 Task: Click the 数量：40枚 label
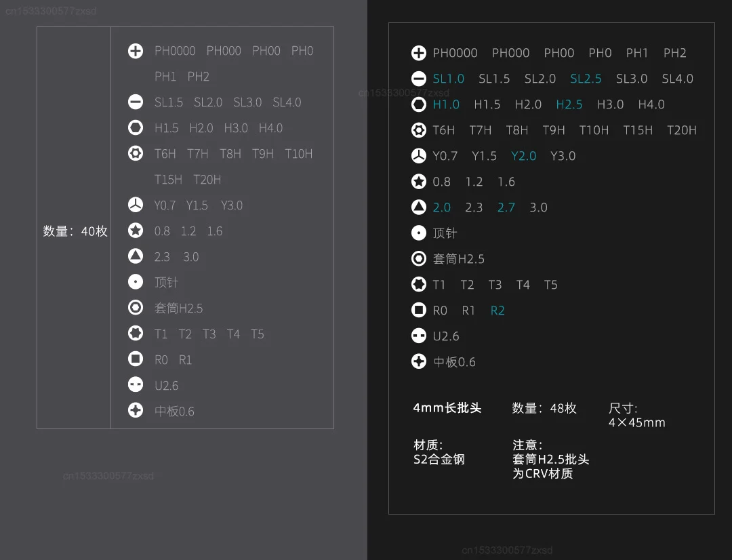pos(75,231)
